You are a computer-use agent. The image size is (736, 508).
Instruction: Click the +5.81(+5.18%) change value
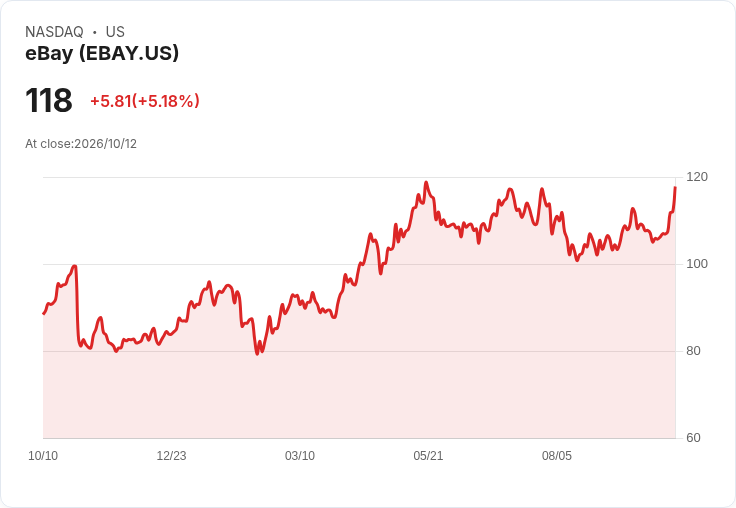[145, 101]
